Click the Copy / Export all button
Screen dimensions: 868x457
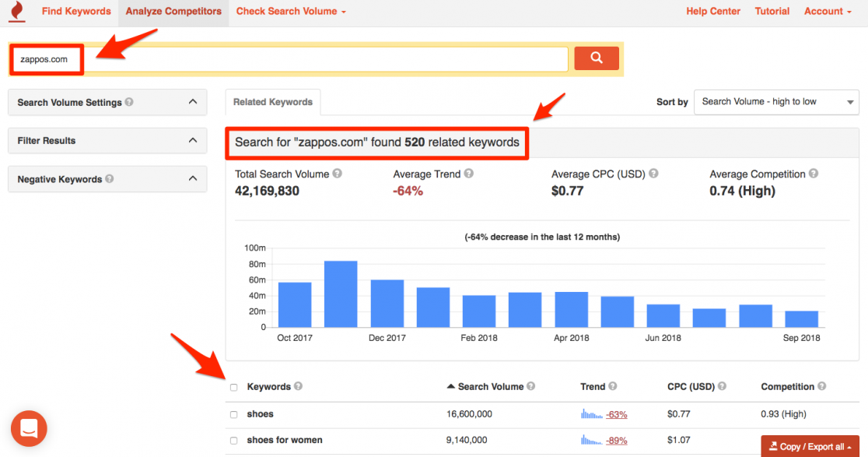pos(808,446)
